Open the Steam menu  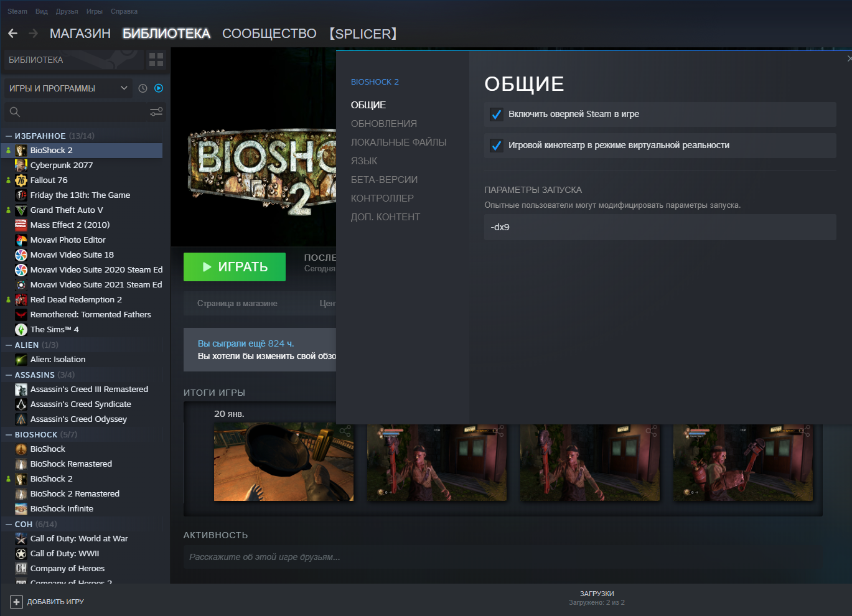click(x=17, y=11)
